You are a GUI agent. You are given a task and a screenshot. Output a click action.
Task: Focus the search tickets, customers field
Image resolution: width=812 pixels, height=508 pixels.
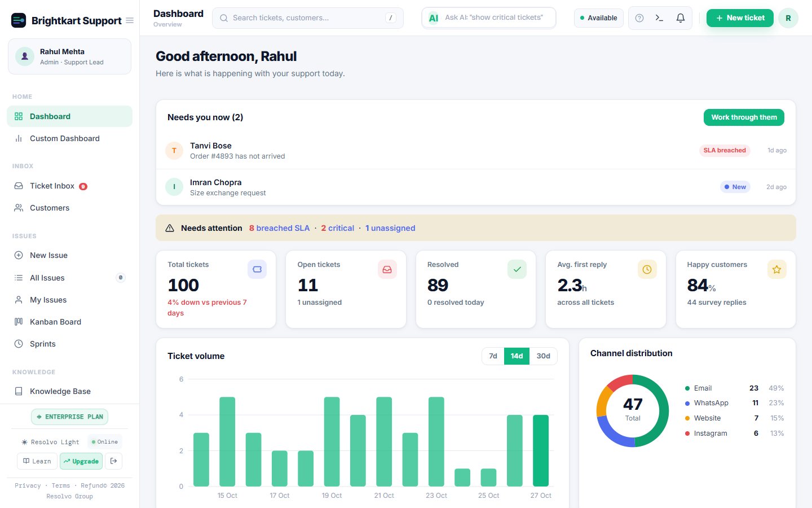tap(308, 18)
